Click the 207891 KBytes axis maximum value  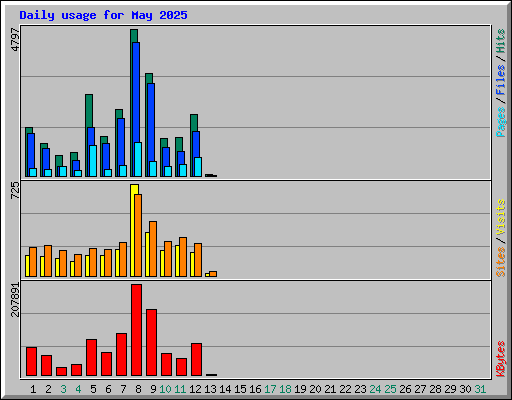[x=15, y=299]
